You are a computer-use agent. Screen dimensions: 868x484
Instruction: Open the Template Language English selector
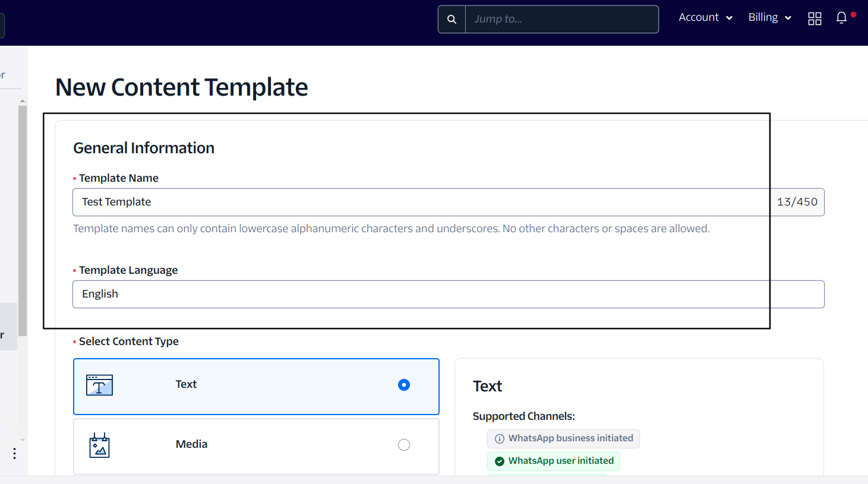point(449,294)
